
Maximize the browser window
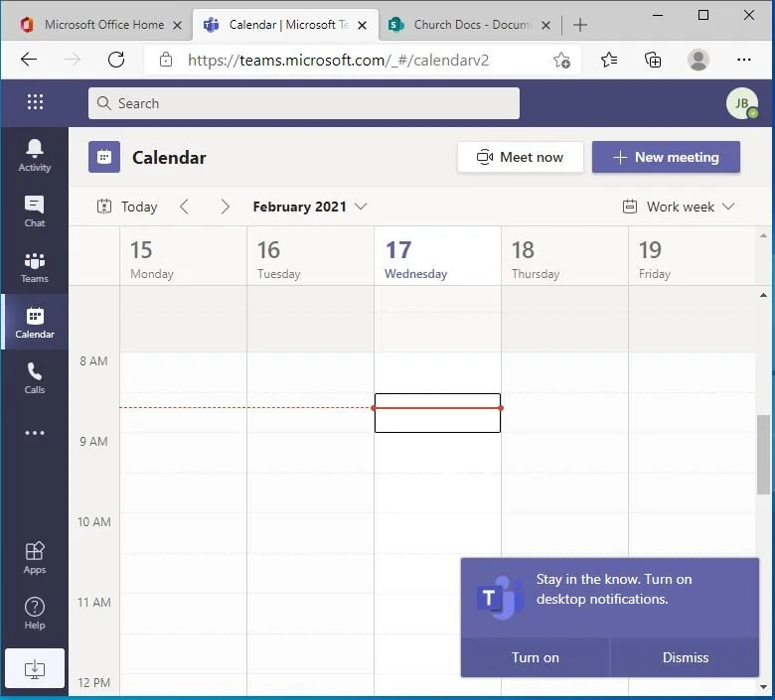click(703, 15)
